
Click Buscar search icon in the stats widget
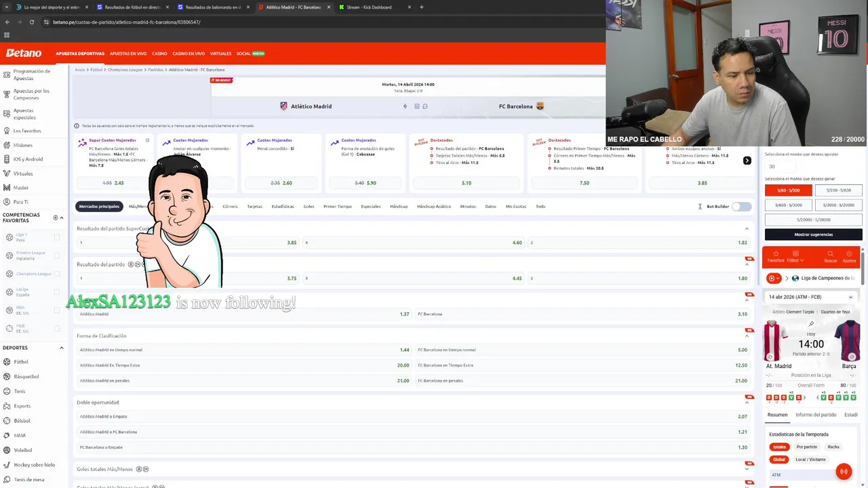click(830, 256)
